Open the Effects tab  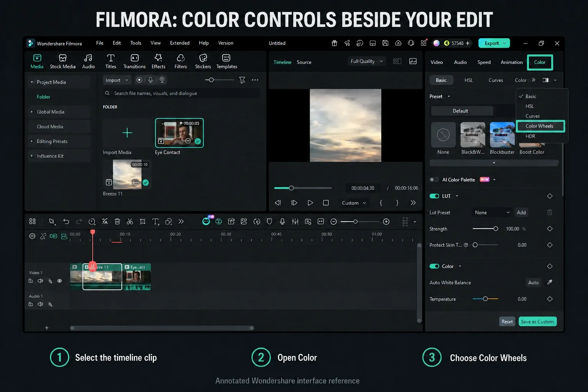tap(158, 62)
